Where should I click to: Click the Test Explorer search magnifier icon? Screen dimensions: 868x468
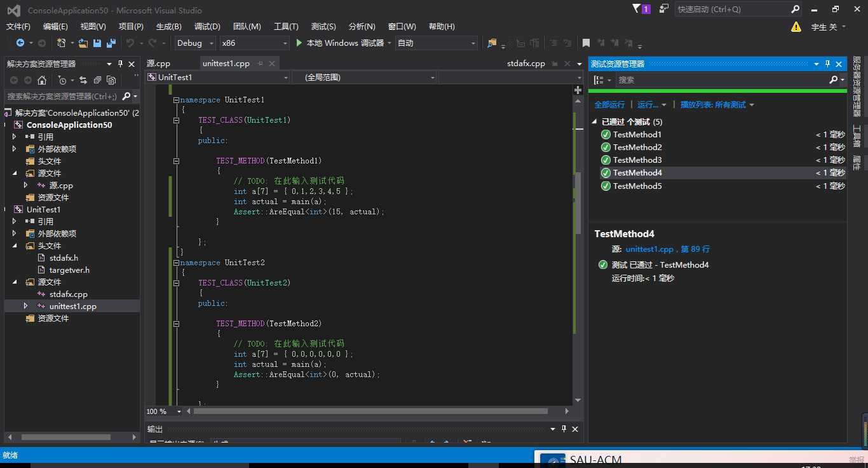(x=834, y=79)
